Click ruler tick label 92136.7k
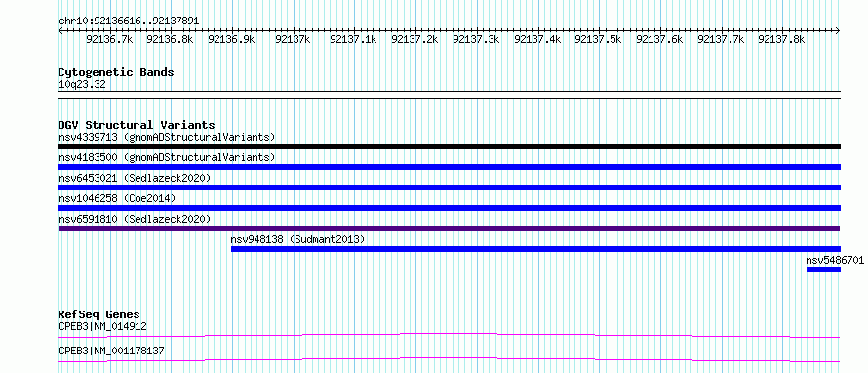 click(x=109, y=39)
